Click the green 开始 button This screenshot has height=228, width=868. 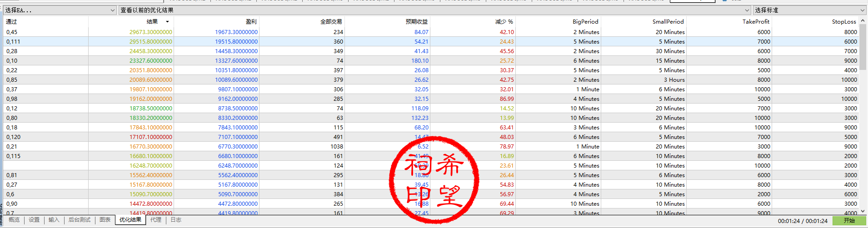pos(849,221)
